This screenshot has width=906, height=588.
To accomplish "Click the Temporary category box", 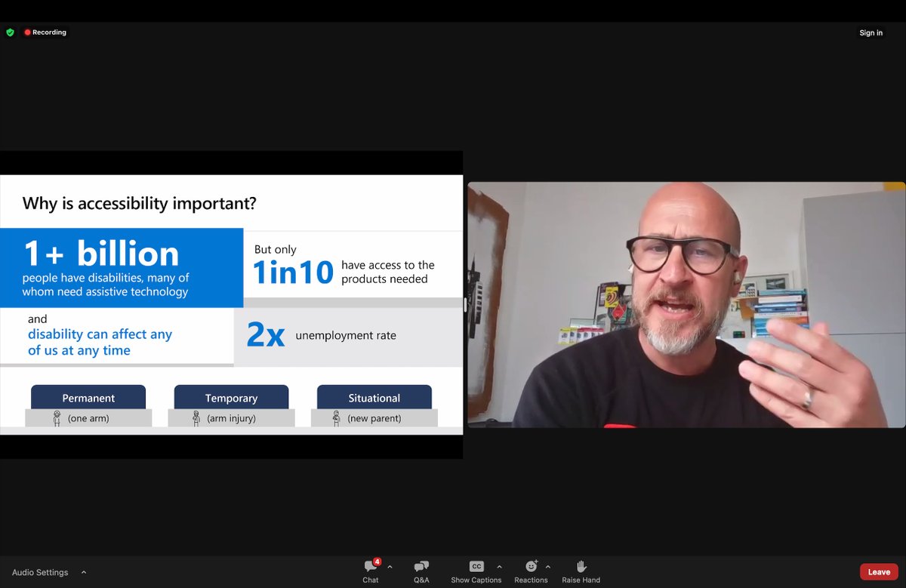I will click(x=231, y=398).
